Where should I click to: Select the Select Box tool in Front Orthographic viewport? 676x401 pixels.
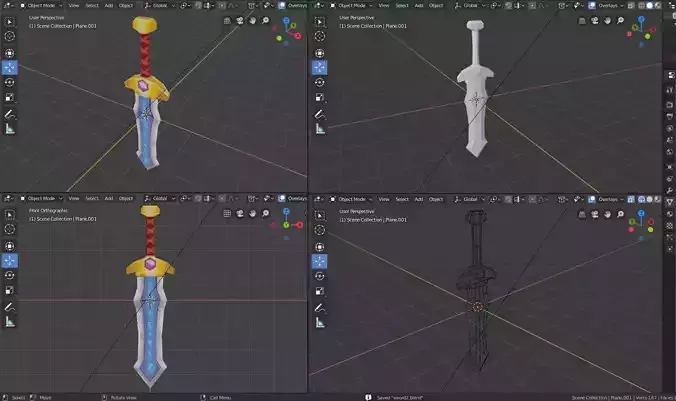click(9, 214)
